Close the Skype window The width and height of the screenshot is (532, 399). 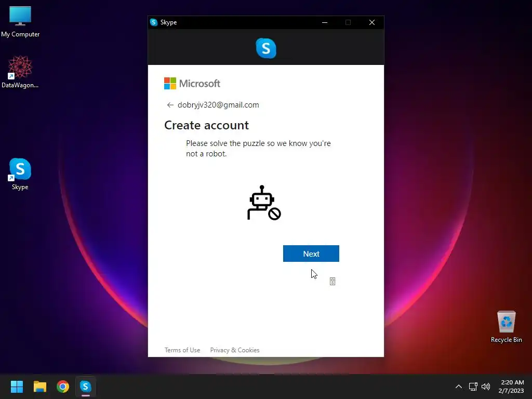point(372,22)
